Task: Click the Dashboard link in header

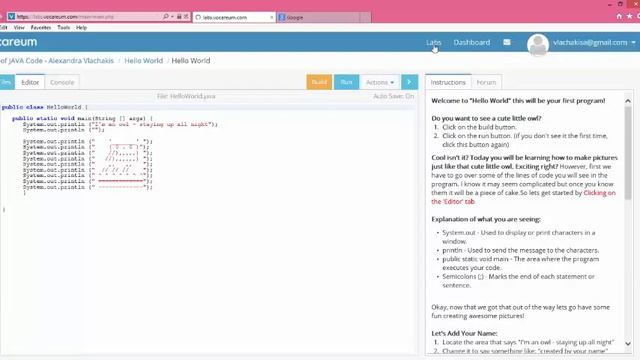Action: tap(471, 42)
